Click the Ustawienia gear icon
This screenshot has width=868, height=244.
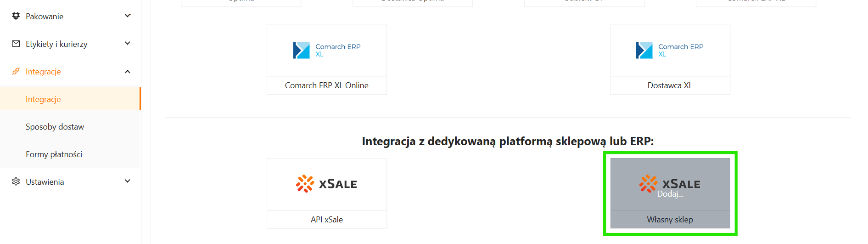16,182
